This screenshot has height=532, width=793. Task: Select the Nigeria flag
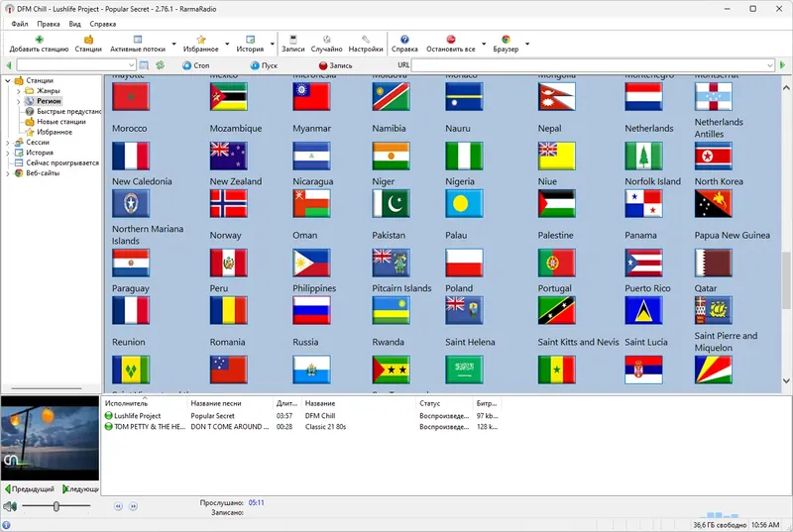[464, 156]
